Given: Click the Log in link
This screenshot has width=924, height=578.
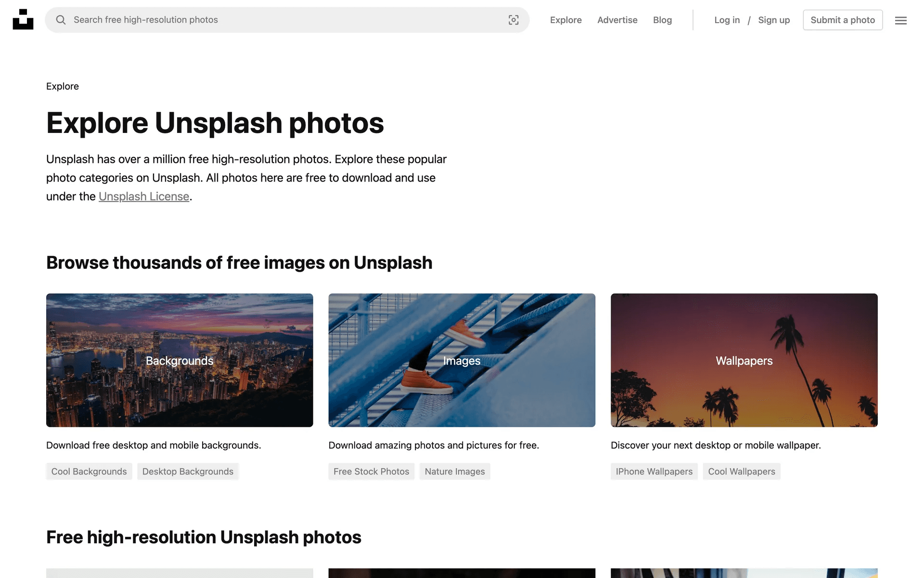Looking at the screenshot, I should [x=727, y=20].
